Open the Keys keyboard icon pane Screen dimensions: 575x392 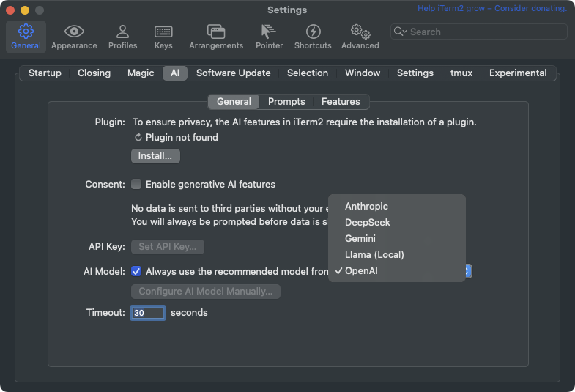(163, 32)
